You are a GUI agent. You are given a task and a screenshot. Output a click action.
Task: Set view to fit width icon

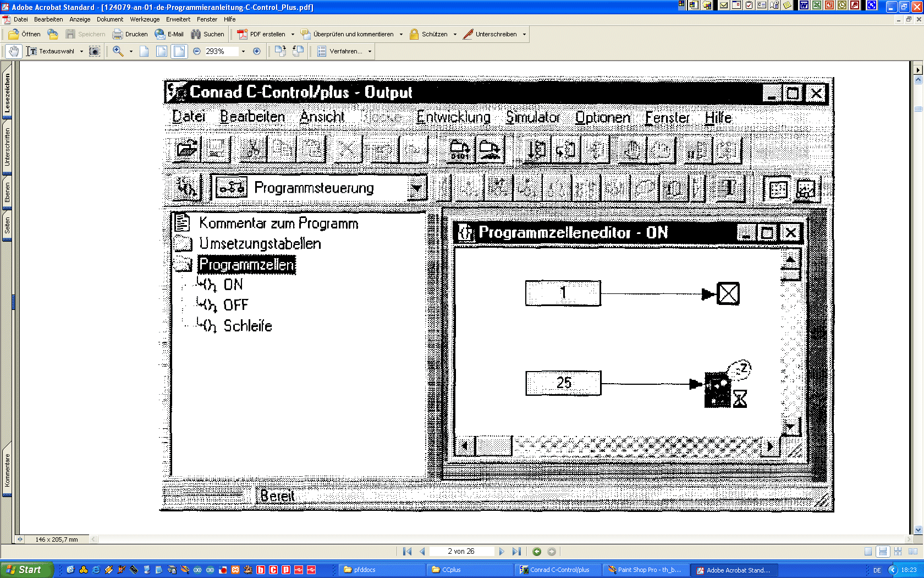(x=179, y=51)
